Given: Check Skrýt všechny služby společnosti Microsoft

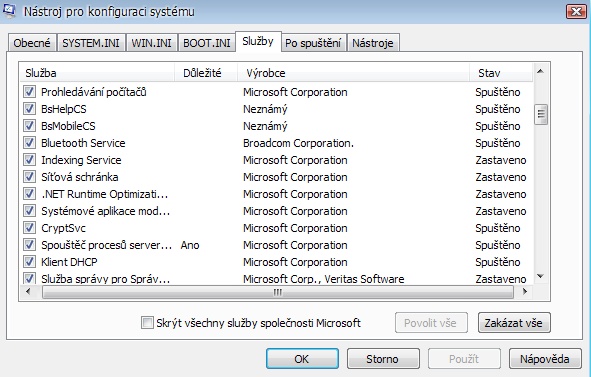Looking at the screenshot, I should [x=147, y=323].
